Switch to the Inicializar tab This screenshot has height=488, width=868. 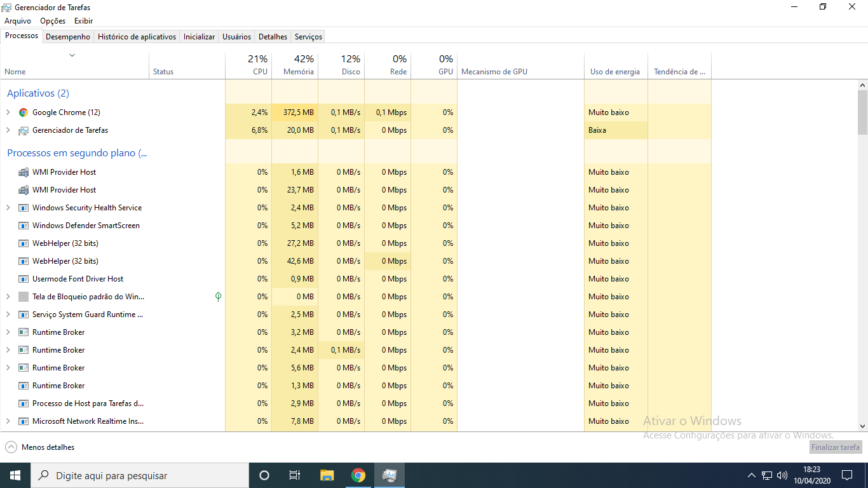[199, 37]
